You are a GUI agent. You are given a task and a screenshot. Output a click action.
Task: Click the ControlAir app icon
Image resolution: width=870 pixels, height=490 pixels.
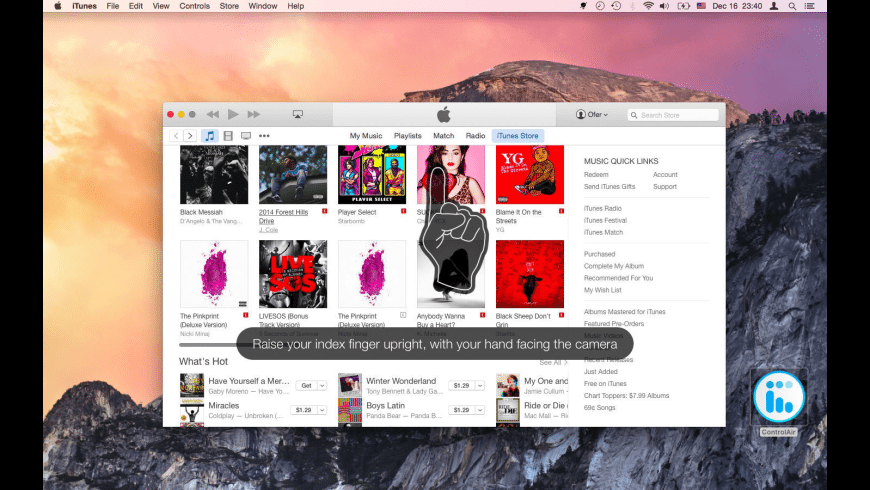coord(778,397)
